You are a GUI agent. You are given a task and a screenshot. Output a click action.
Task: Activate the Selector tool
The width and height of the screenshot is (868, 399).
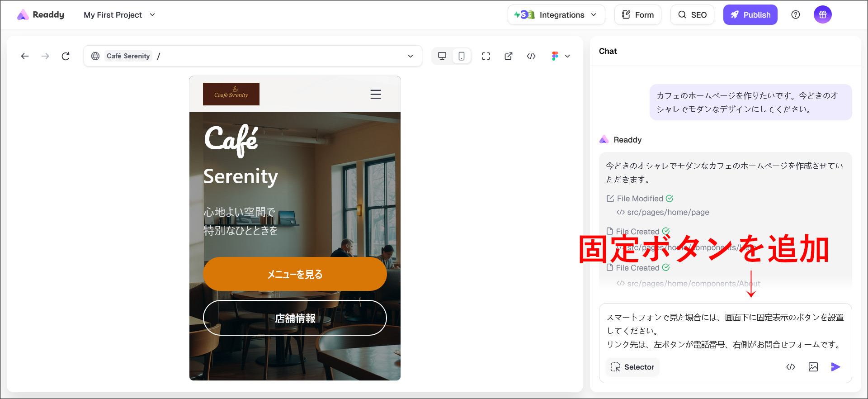632,367
